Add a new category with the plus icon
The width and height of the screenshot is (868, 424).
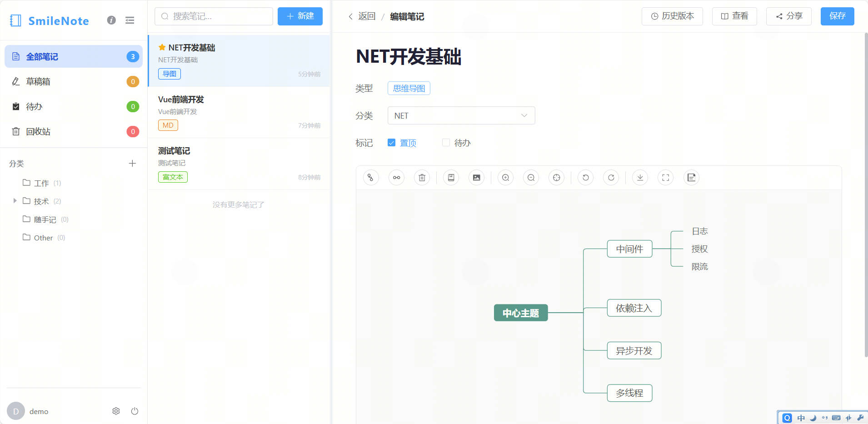tap(132, 163)
